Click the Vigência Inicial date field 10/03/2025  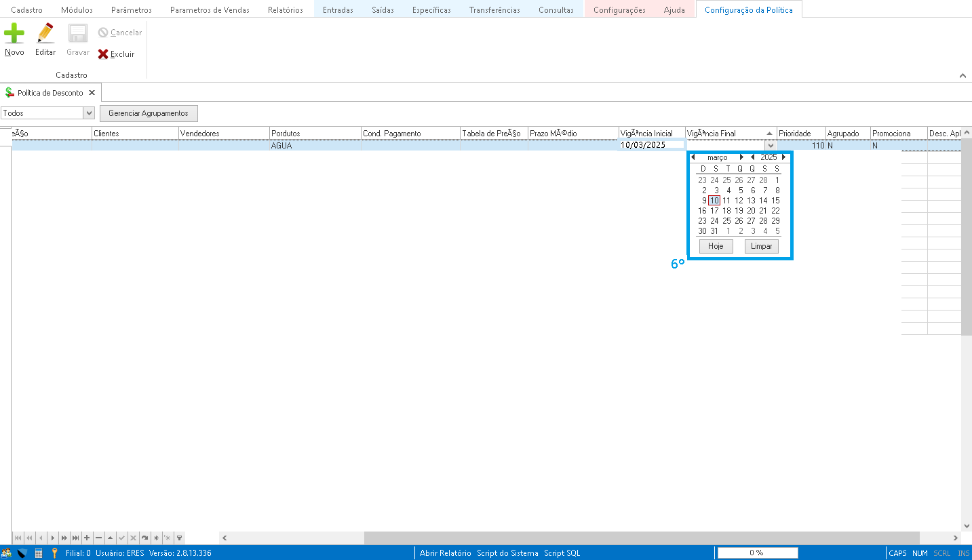click(651, 145)
